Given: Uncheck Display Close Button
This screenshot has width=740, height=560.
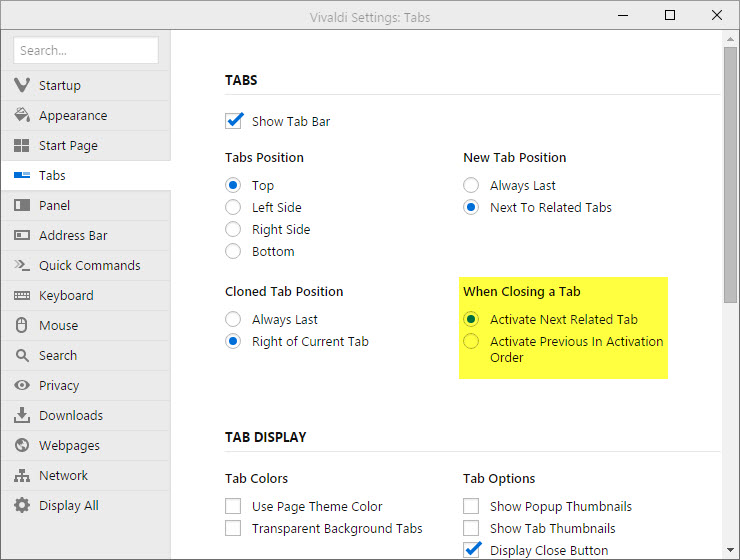Looking at the screenshot, I should tap(471, 550).
